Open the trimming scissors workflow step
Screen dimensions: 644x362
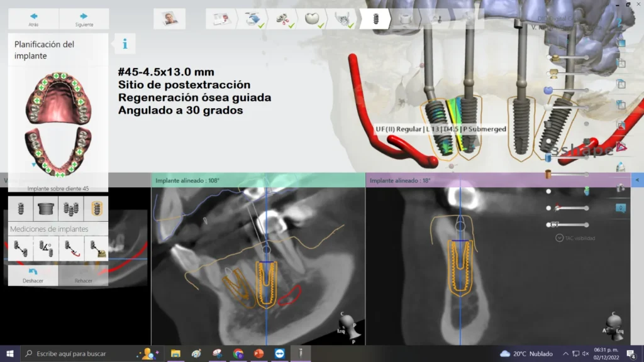point(283,19)
